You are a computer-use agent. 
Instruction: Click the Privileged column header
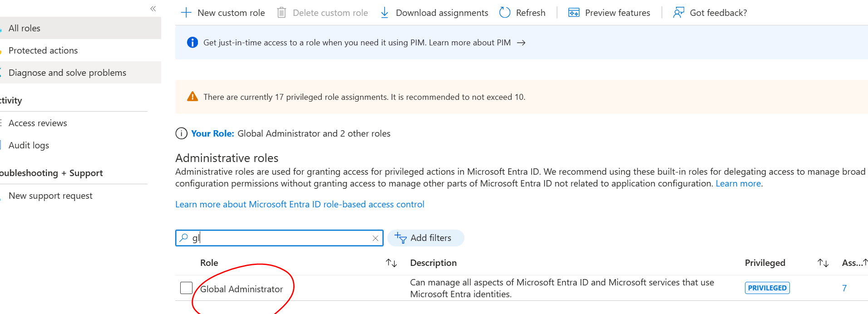tap(765, 263)
